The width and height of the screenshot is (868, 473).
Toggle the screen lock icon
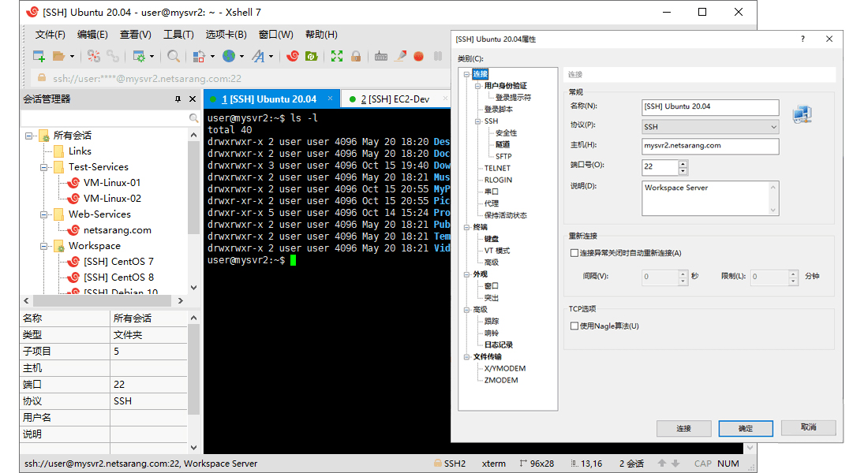click(355, 56)
